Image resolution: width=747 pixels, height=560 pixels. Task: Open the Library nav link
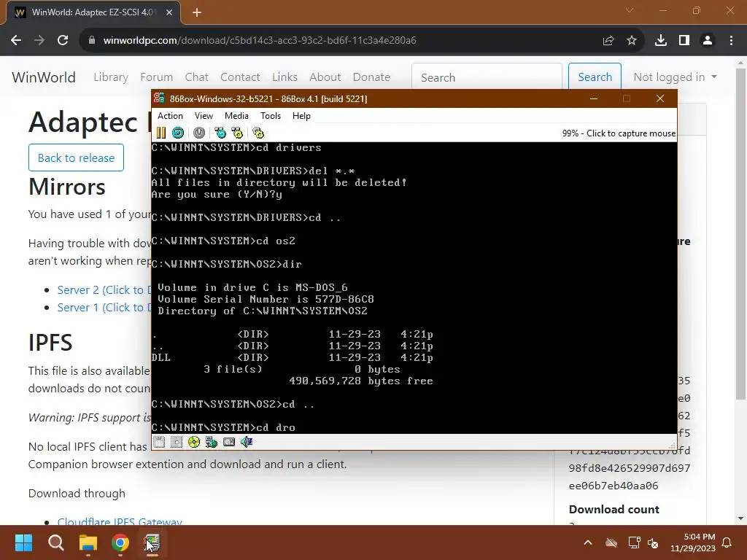pyautogui.click(x=111, y=77)
